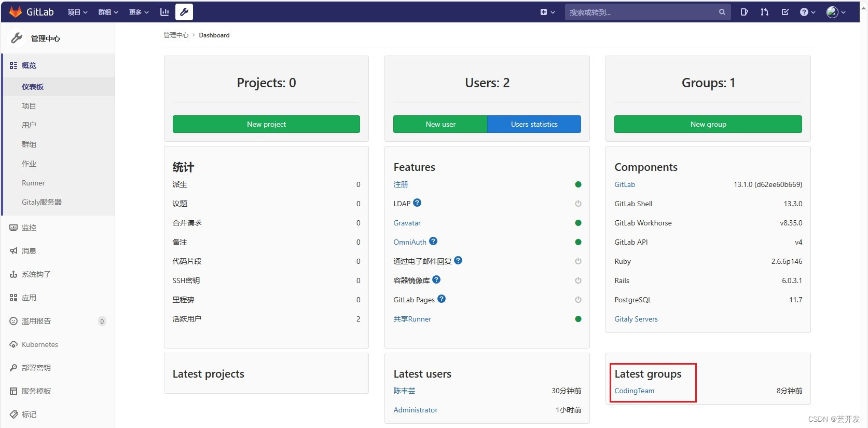Click the 管理中心 wrench icon in sidebar
The width and height of the screenshot is (868, 428).
[x=17, y=38]
